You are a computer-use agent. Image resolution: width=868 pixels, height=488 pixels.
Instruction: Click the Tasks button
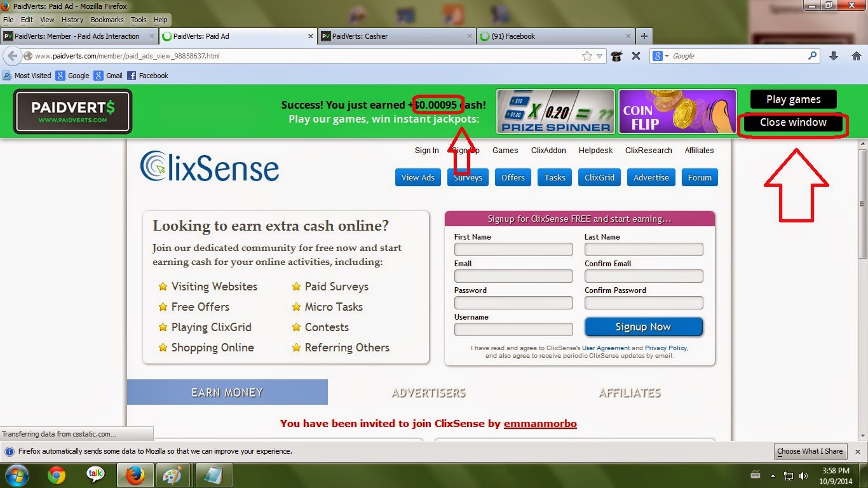tap(555, 177)
